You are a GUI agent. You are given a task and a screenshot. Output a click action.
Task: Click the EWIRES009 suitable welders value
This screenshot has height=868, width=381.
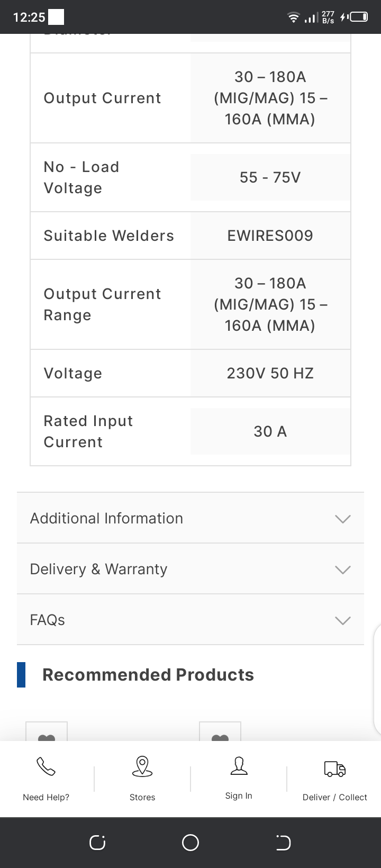[x=270, y=236]
